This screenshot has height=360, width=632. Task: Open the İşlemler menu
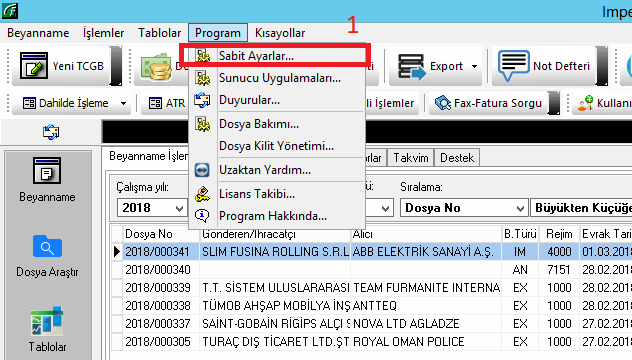click(104, 33)
